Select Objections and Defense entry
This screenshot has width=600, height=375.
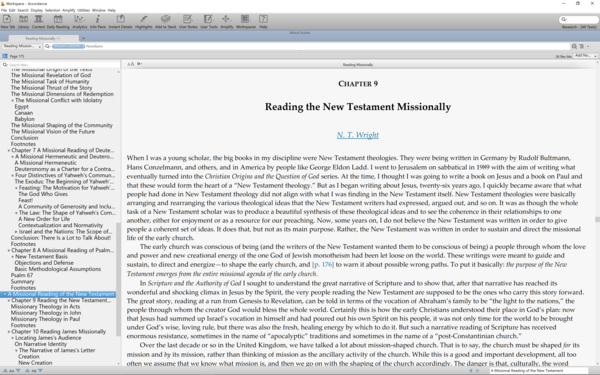(44, 263)
